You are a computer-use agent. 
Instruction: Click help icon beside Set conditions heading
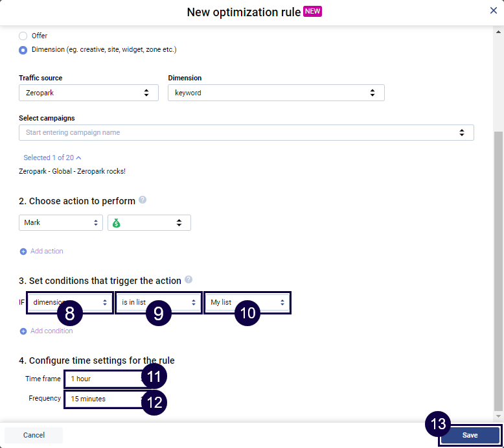(189, 280)
